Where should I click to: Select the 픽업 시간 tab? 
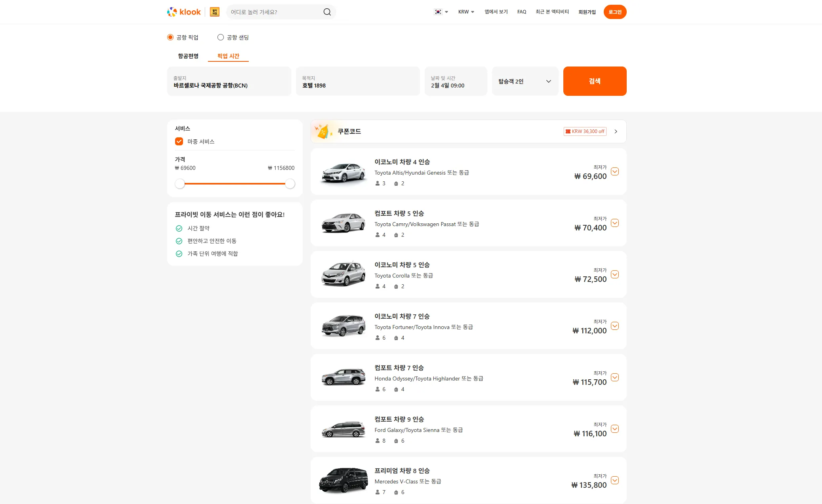pyautogui.click(x=228, y=56)
